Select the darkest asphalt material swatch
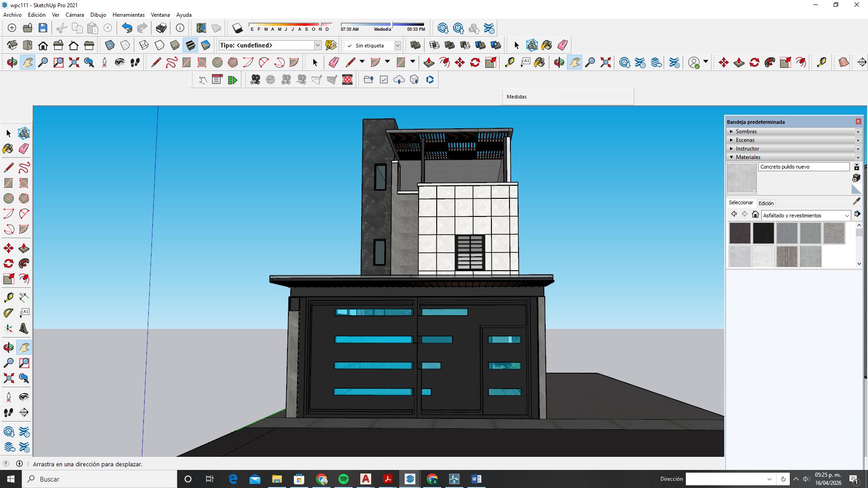The height and width of the screenshot is (488, 868). tap(763, 233)
